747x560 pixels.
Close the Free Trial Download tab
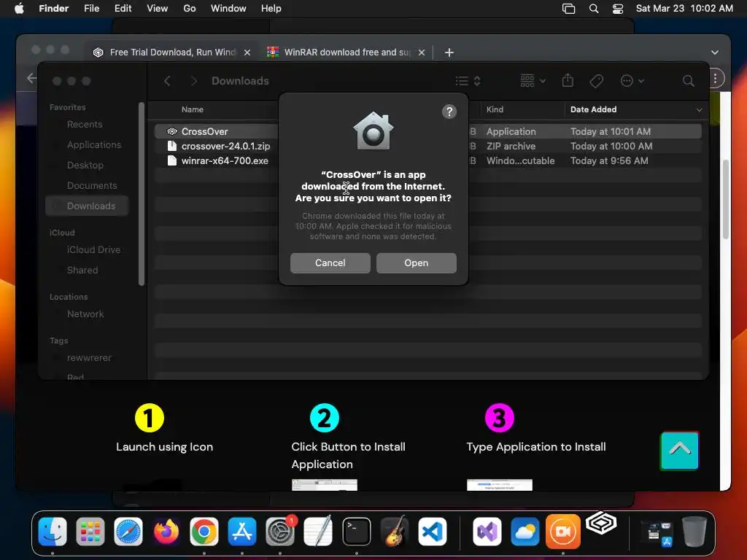[247, 52]
